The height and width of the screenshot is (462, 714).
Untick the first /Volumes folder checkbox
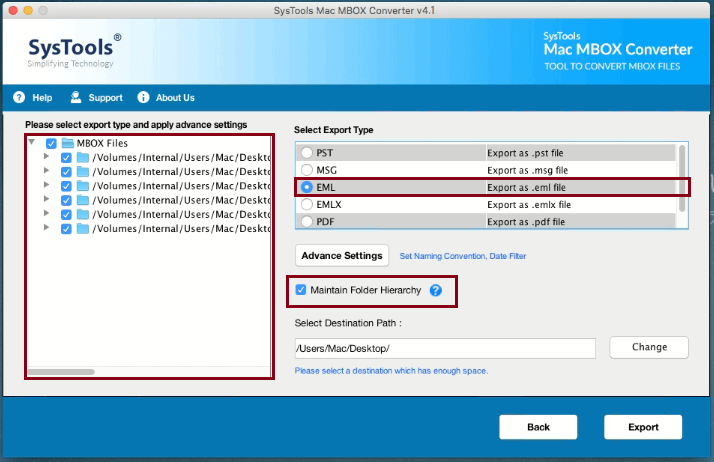pyautogui.click(x=66, y=158)
